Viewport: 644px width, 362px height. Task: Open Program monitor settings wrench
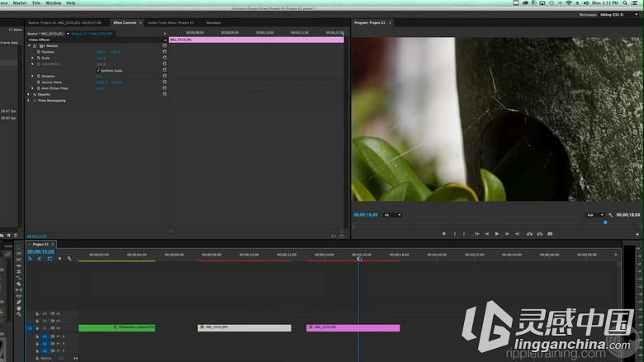(x=610, y=215)
